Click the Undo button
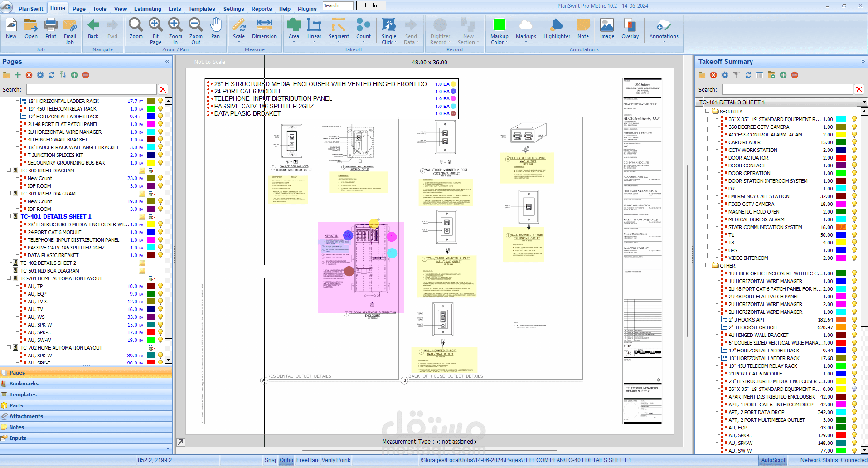 point(371,5)
